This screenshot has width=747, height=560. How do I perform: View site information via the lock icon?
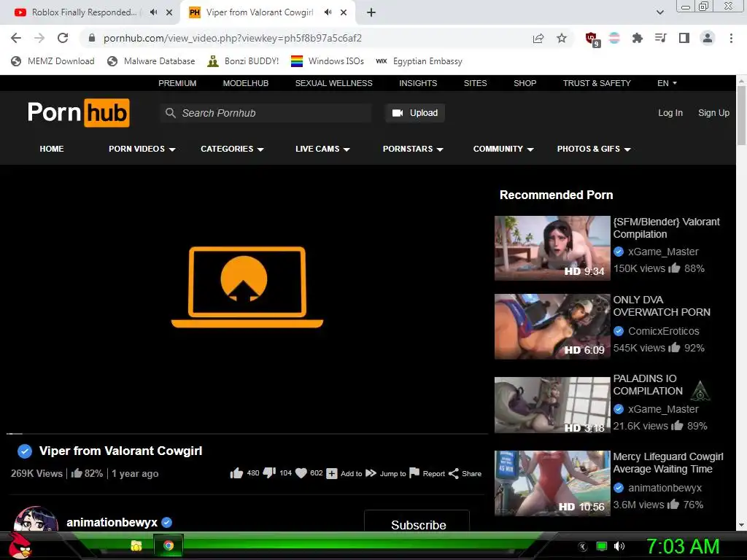pyautogui.click(x=93, y=38)
